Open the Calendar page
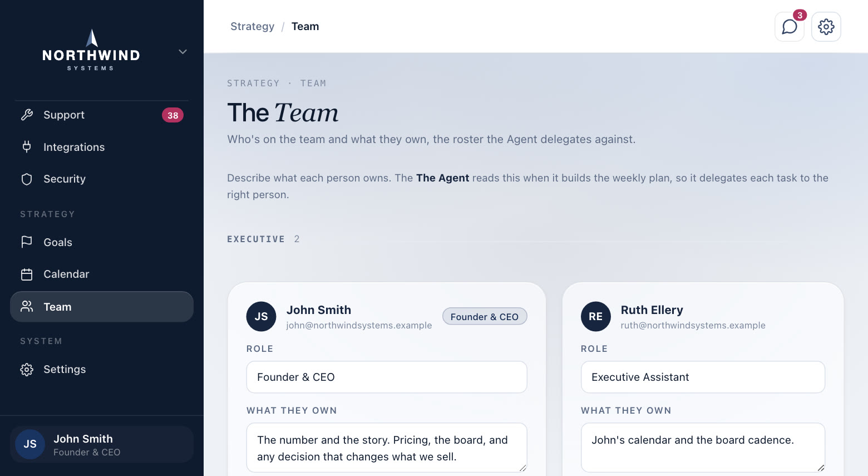 click(102, 274)
